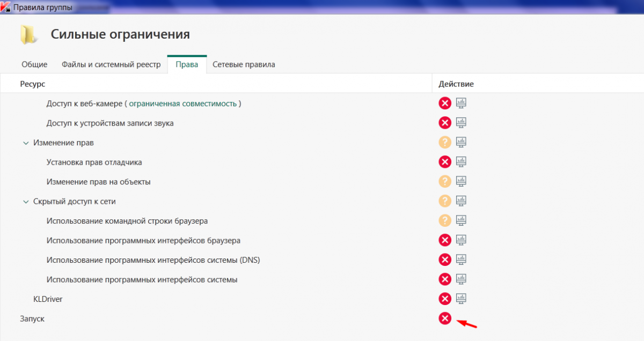Viewport: 644px width, 341px height.
Task: Click the deny icon for Установка прав отладчика
Action: (x=445, y=161)
